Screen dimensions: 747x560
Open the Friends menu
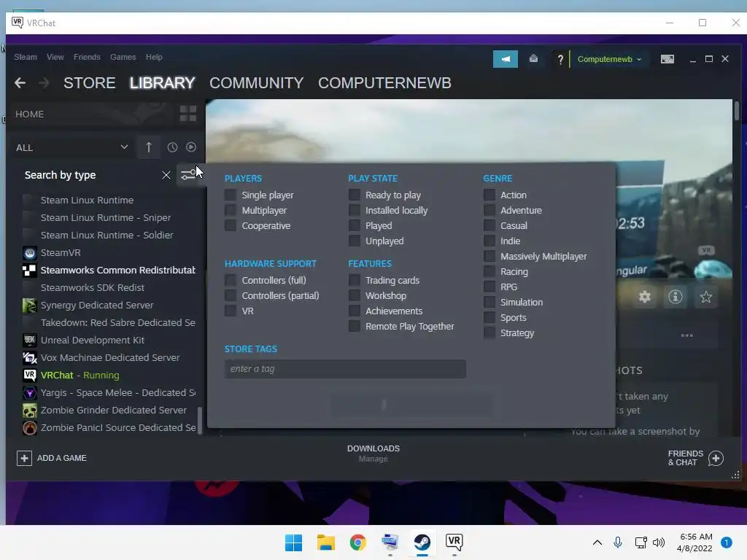(x=87, y=57)
